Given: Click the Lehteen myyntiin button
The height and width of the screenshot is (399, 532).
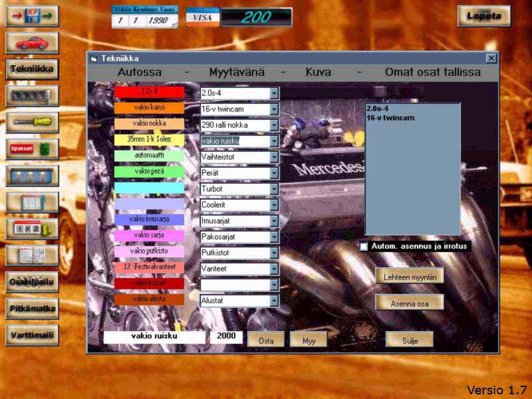Looking at the screenshot, I should (410, 277).
